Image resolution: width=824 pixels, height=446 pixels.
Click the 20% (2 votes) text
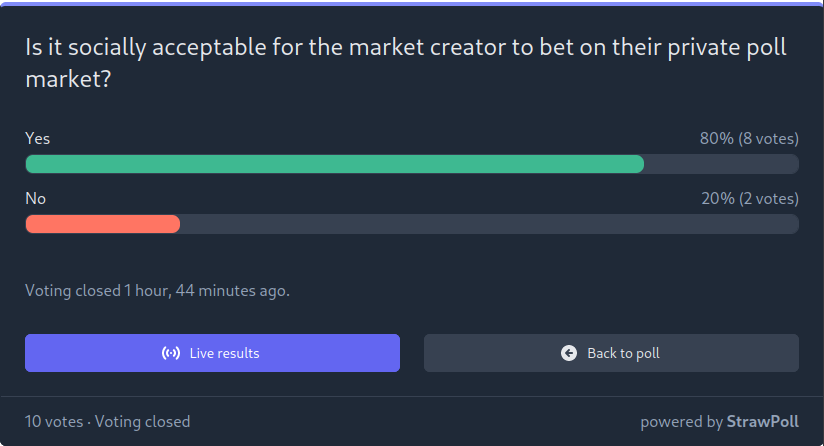pyautogui.click(x=750, y=198)
